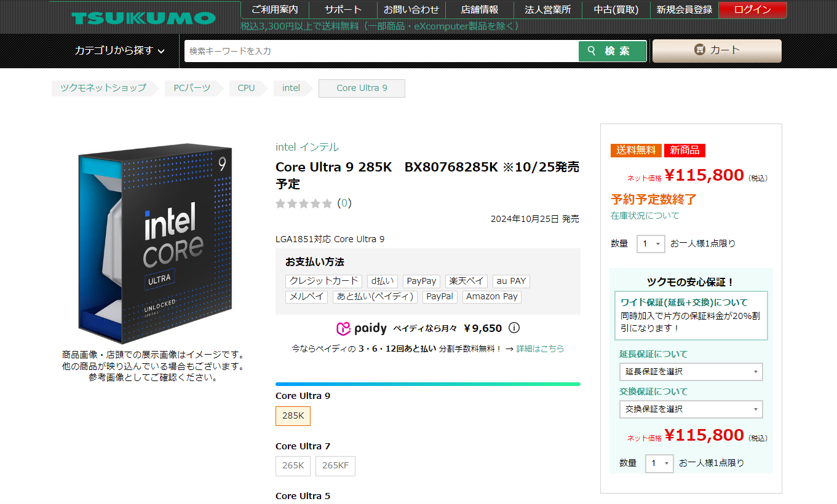Viewport: 837px width, 504px height.
Task: Open the Paidy info circle icon
Action: point(514,328)
